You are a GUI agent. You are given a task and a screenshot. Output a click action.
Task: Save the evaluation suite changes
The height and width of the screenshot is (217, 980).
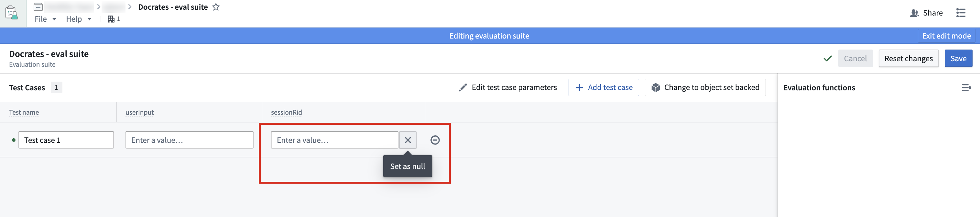tap(959, 58)
